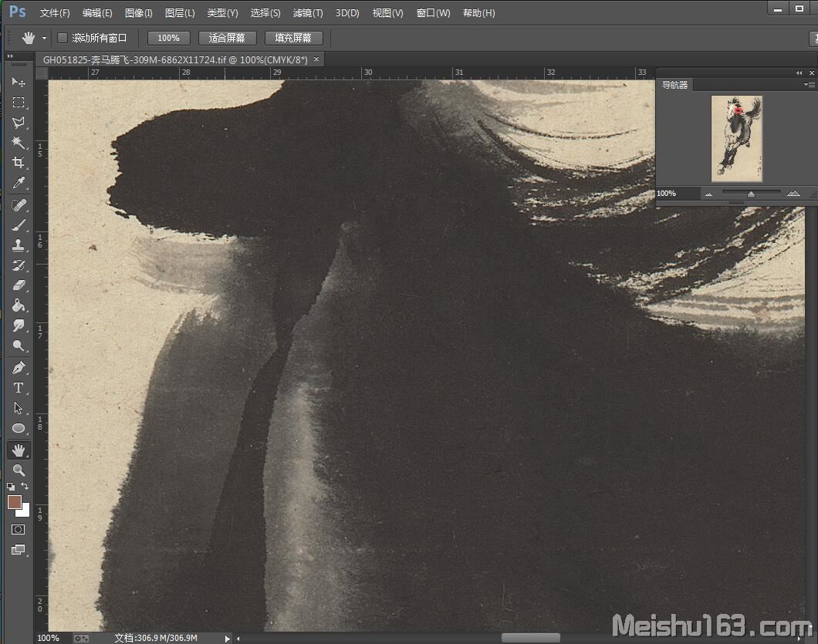Open the 图层(L) menu
This screenshot has width=818, height=644.
[x=180, y=13]
